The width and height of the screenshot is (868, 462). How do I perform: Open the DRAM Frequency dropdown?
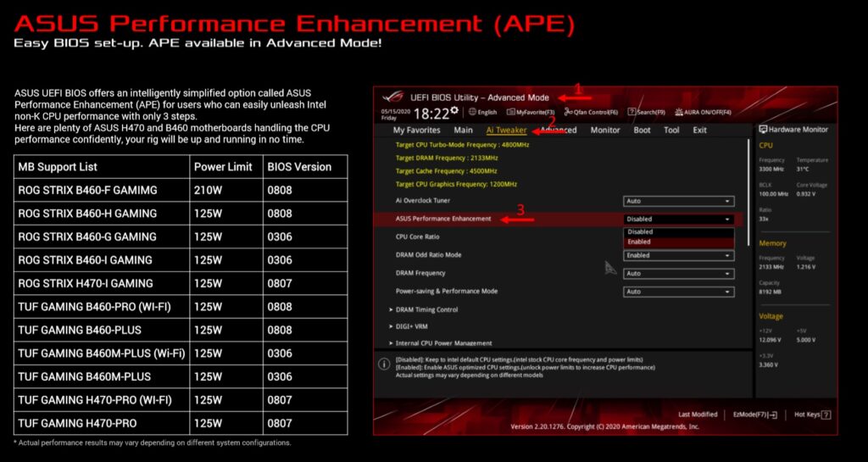click(x=679, y=274)
